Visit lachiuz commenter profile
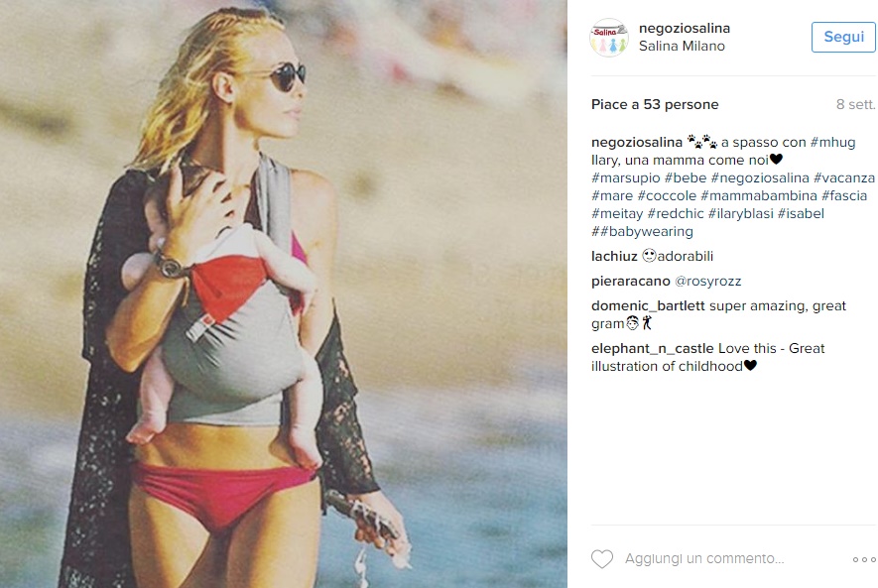This screenshot has width=878, height=588. [x=614, y=256]
